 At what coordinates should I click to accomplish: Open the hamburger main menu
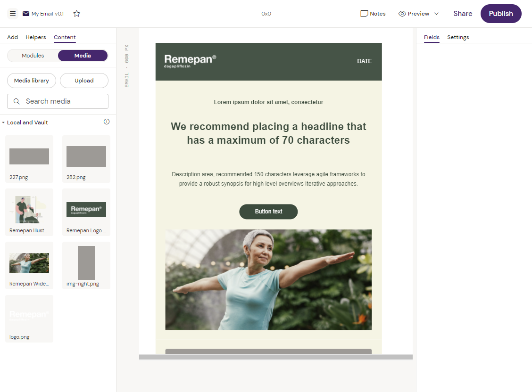point(13,14)
